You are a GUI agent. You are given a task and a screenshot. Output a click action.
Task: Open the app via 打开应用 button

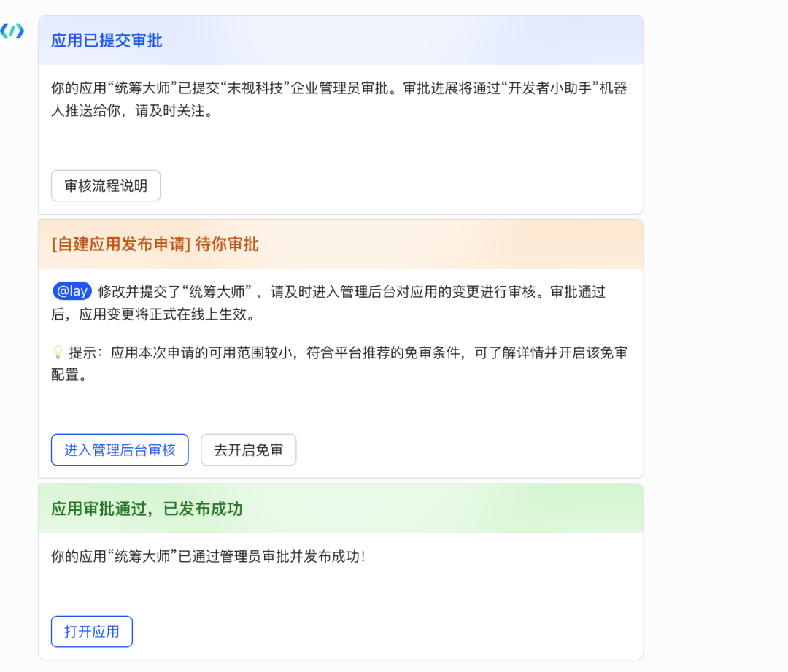click(91, 631)
